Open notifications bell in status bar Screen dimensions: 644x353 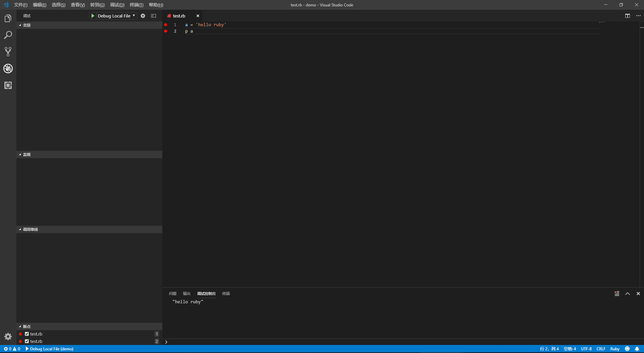coord(637,349)
